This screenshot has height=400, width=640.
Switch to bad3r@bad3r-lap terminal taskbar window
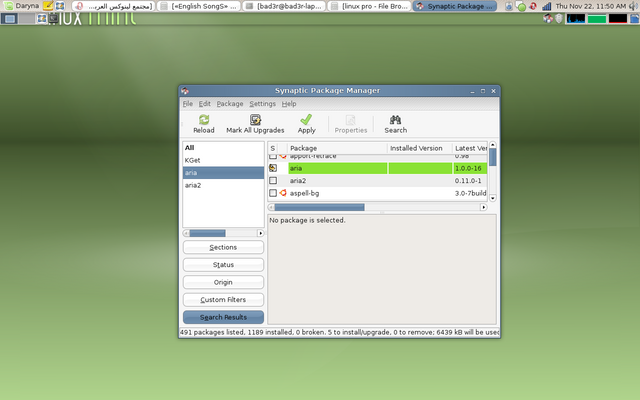tap(284, 6)
